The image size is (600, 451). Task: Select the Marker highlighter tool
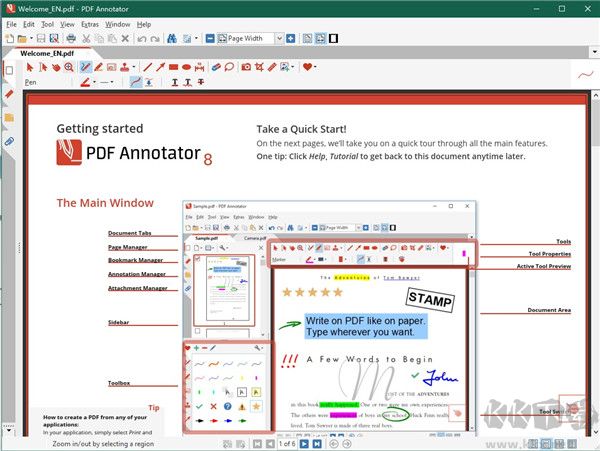point(99,67)
